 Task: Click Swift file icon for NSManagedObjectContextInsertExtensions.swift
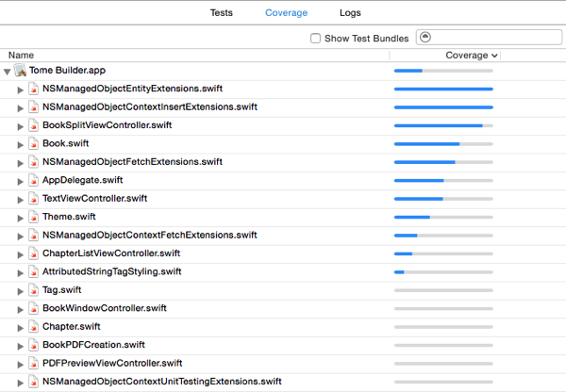(34, 107)
